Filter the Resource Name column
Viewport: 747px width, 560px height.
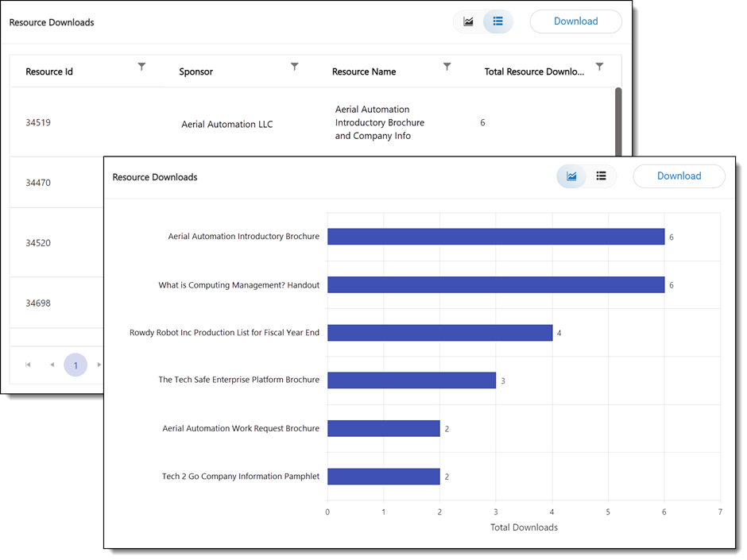[x=447, y=67]
